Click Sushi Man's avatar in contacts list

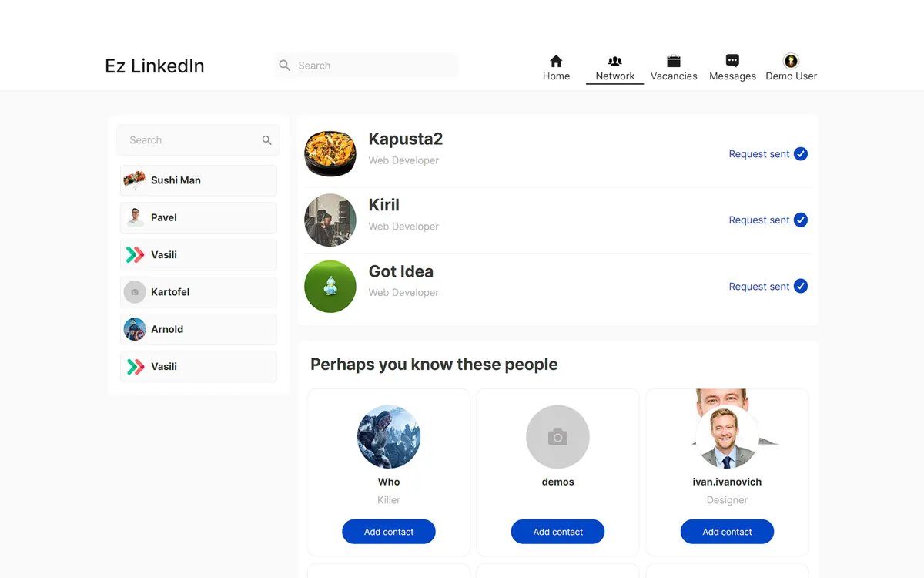click(x=135, y=180)
